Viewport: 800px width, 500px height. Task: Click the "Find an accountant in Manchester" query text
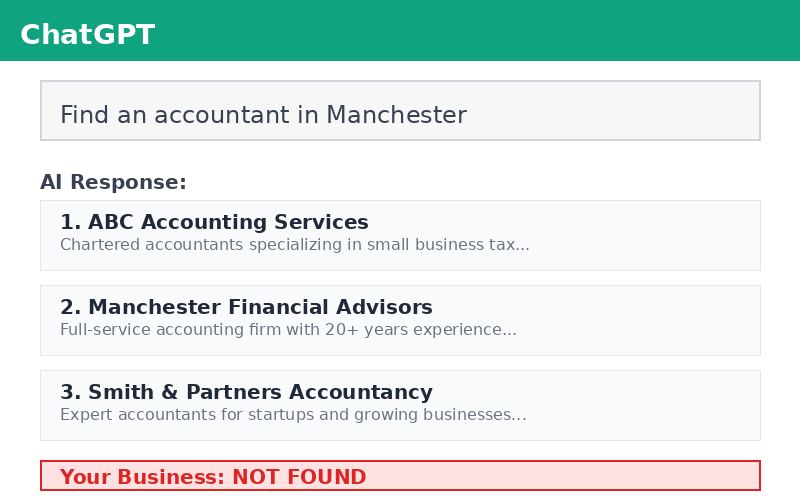[263, 116]
